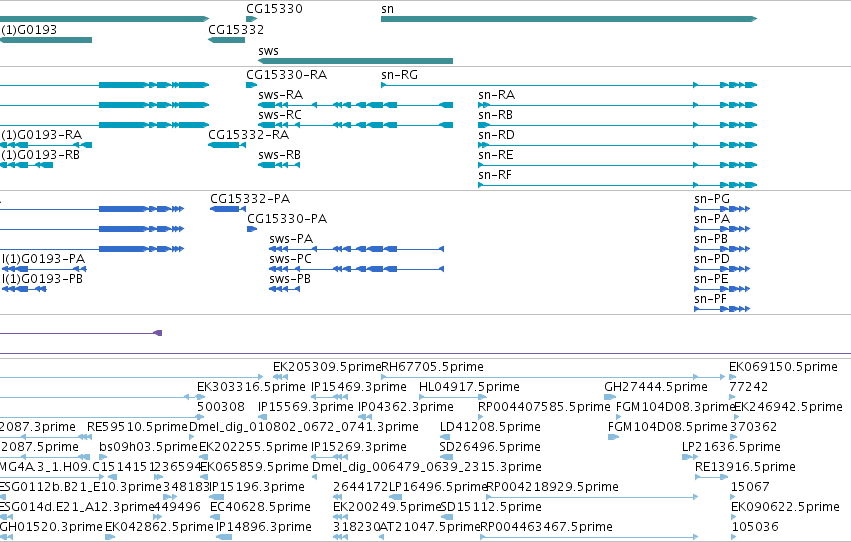Click EST EK042862.5prime
851x542 pixels.
point(160,528)
